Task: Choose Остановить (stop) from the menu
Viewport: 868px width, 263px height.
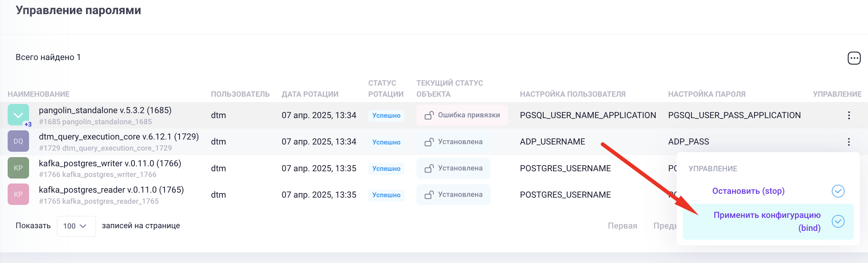Action: click(748, 191)
